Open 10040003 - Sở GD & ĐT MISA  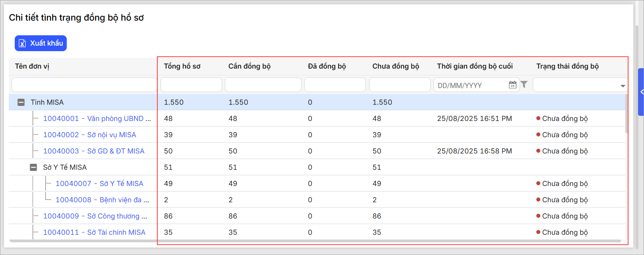94,151
